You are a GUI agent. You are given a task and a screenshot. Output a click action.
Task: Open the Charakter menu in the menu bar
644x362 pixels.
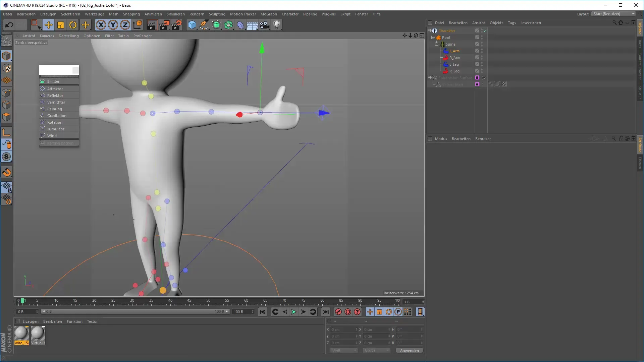pos(290,14)
